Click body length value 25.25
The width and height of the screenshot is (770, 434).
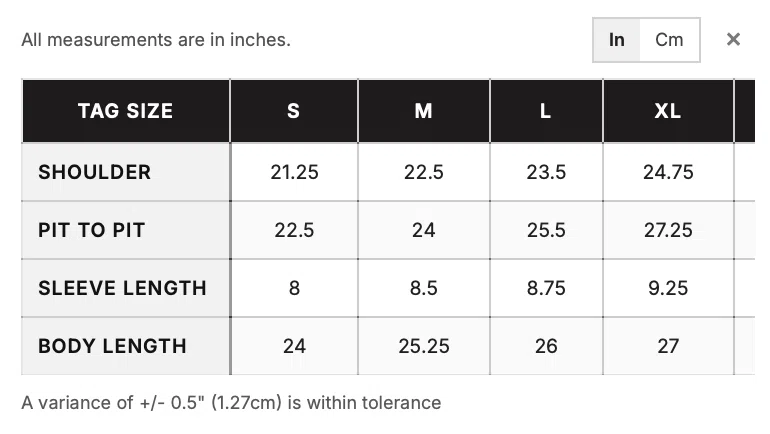pyautogui.click(x=424, y=346)
